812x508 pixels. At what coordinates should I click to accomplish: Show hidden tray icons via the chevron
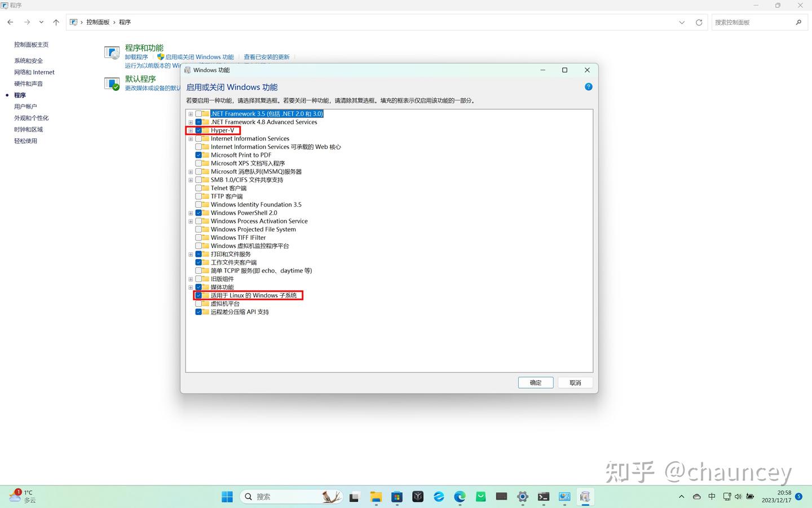coord(682,497)
